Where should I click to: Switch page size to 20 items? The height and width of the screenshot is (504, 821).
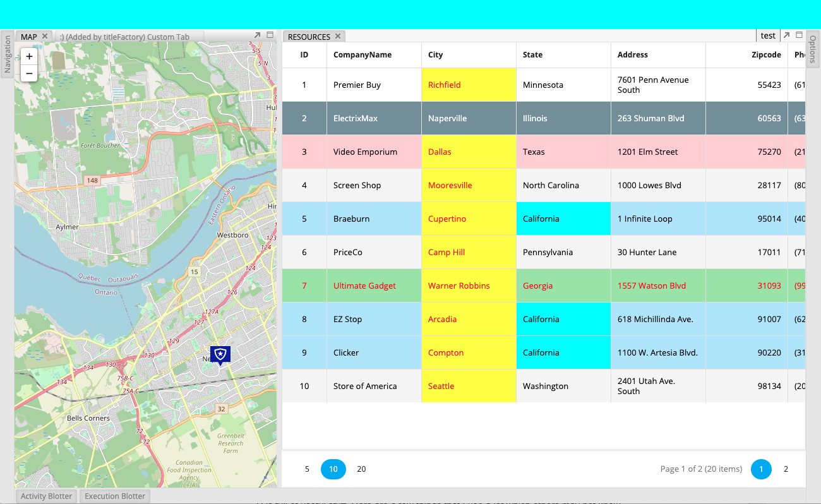click(x=361, y=469)
